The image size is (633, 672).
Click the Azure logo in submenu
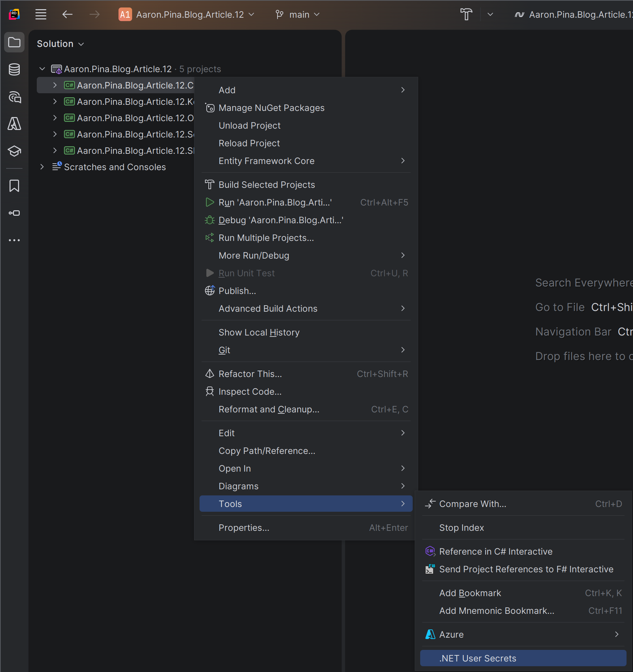click(x=430, y=635)
